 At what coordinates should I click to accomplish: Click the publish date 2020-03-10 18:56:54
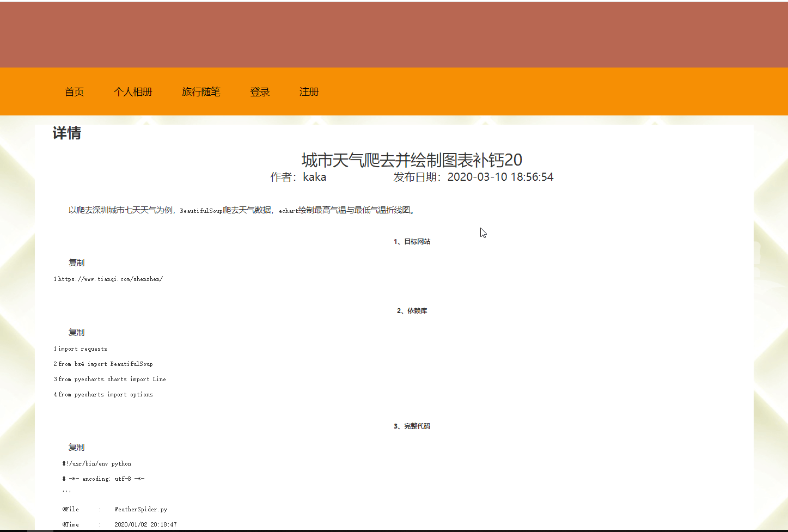(500, 177)
